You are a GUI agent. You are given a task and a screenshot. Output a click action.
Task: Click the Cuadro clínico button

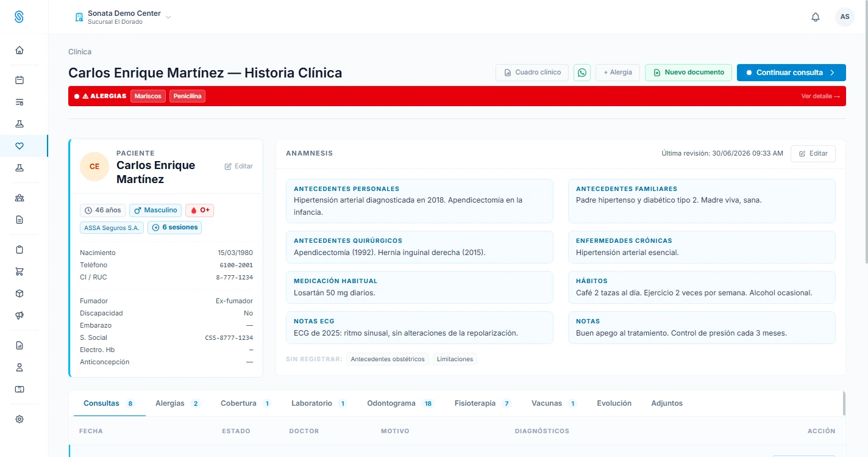[x=532, y=73]
